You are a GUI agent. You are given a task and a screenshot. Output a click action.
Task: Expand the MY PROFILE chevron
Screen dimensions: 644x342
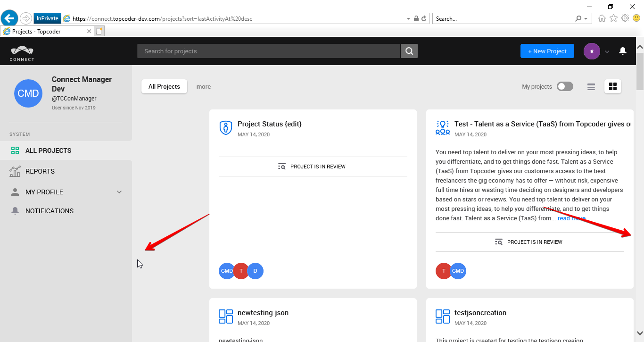[x=119, y=192]
